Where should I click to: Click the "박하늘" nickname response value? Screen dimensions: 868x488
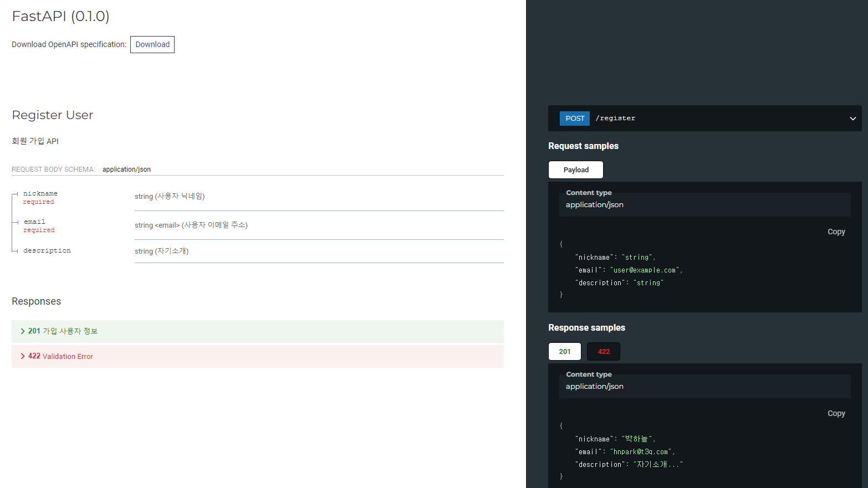(x=637, y=439)
